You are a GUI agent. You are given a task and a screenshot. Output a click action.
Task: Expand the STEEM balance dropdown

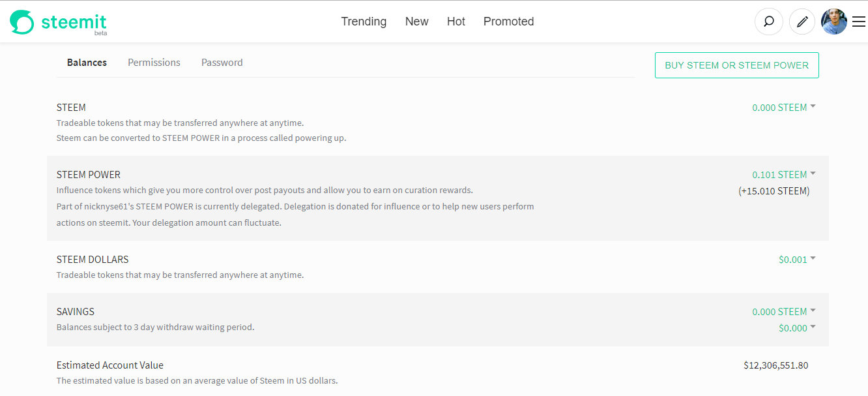coord(812,106)
